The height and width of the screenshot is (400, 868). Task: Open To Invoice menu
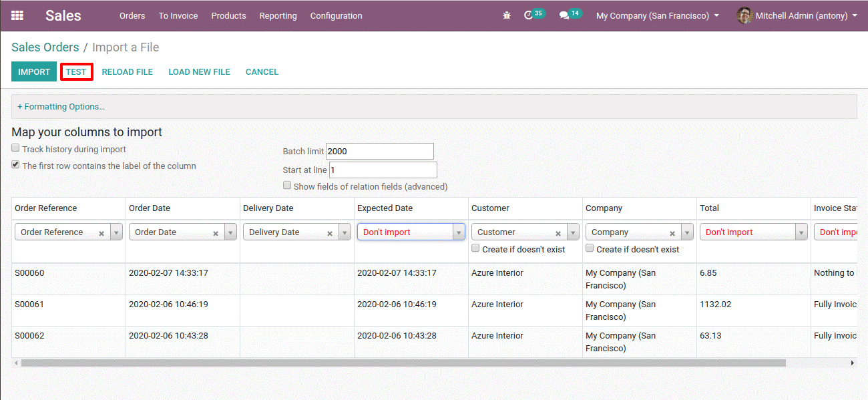coord(178,15)
